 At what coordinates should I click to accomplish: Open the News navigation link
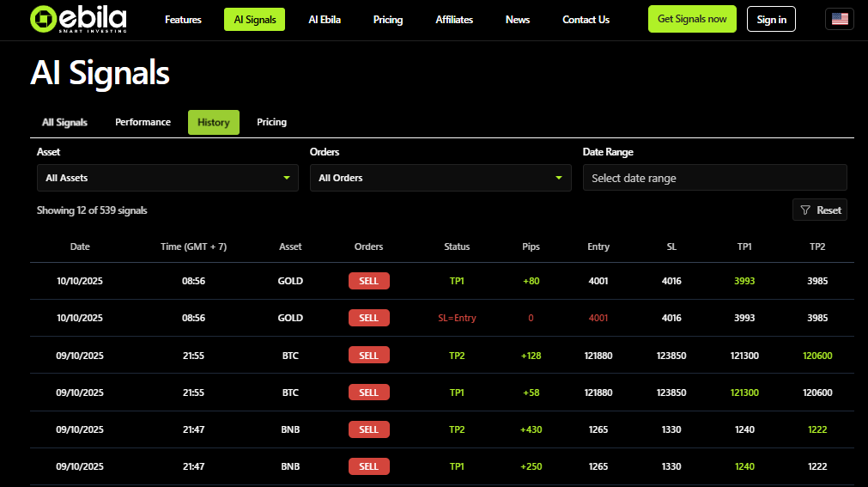518,20
